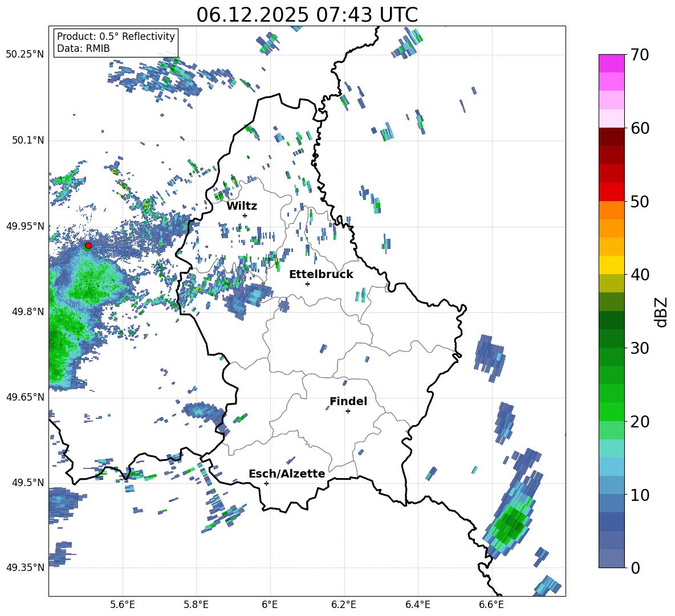This screenshot has width=675, height=616.
Task: Click the 6.2°E longitude tick label
Action: point(344,604)
